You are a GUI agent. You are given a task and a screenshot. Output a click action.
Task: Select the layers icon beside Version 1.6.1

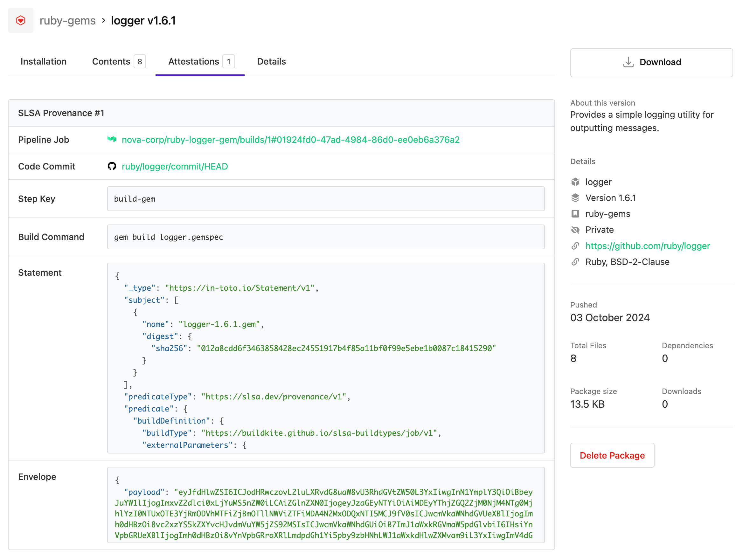(x=575, y=198)
